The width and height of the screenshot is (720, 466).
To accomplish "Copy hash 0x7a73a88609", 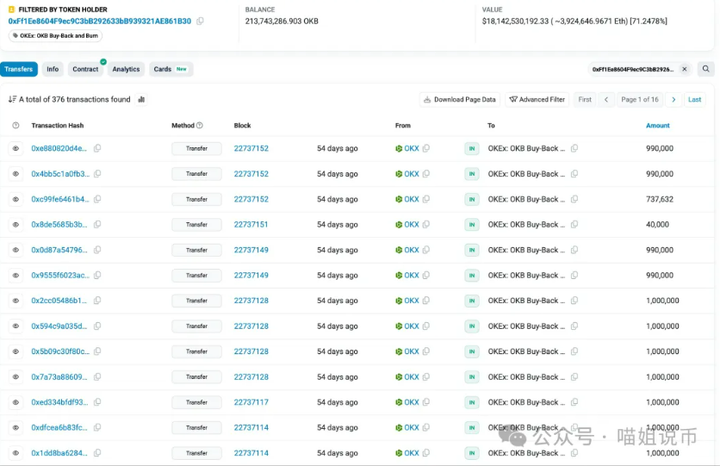I will [97, 377].
